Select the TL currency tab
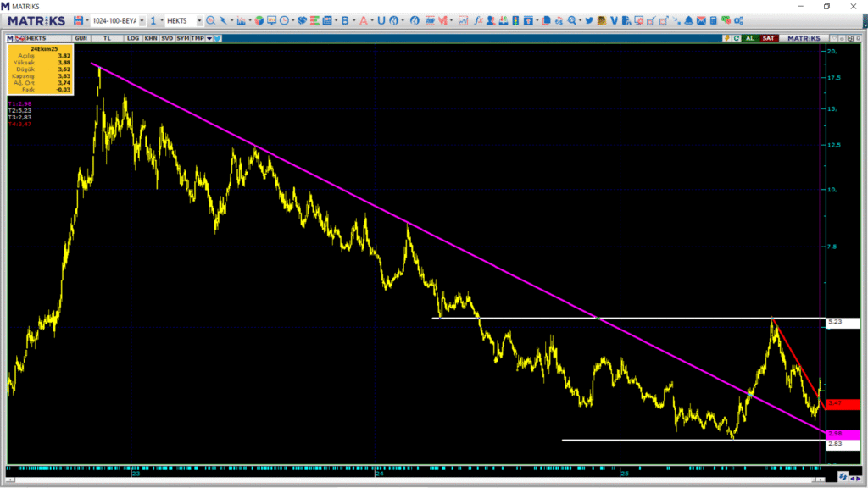 tap(107, 38)
